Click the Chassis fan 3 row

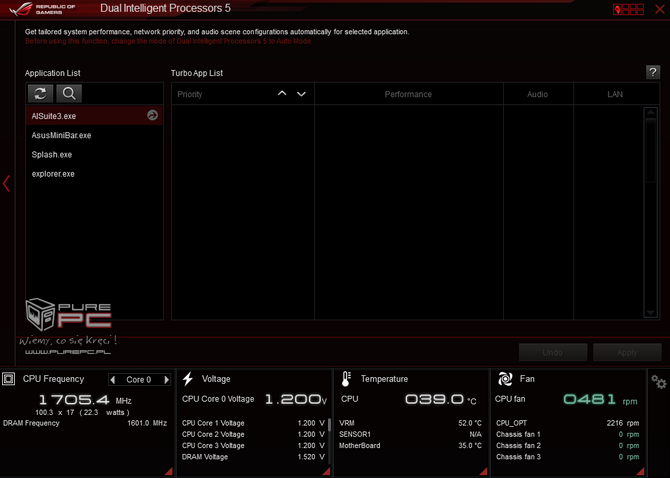[x=567, y=457]
